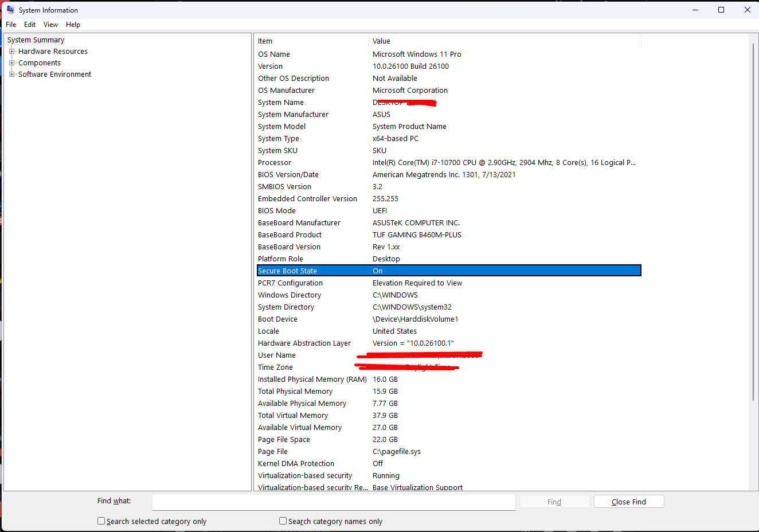Select the BaseBoard Manufacturer row
The image size is (759, 532).
pyautogui.click(x=449, y=222)
